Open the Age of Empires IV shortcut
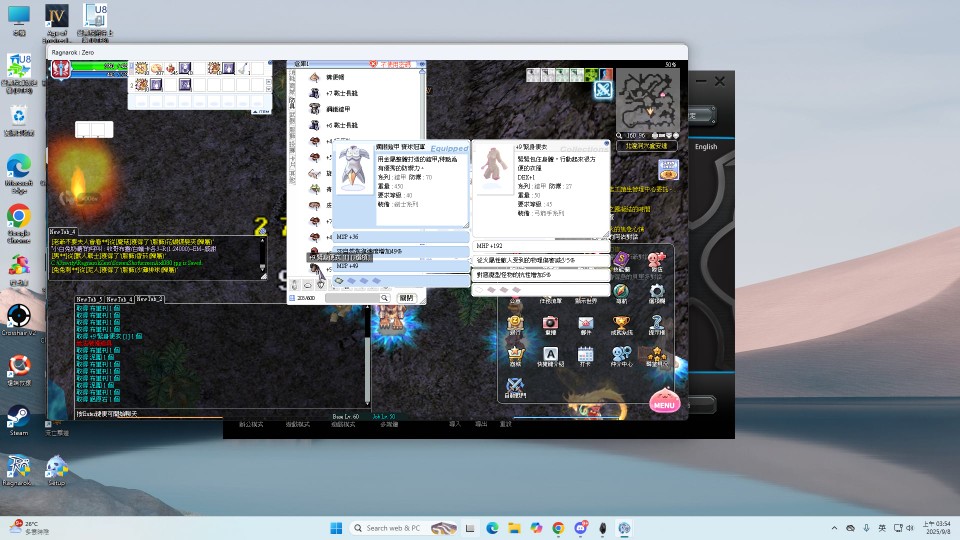Viewport: 960px width, 540px height. pyautogui.click(x=56, y=23)
